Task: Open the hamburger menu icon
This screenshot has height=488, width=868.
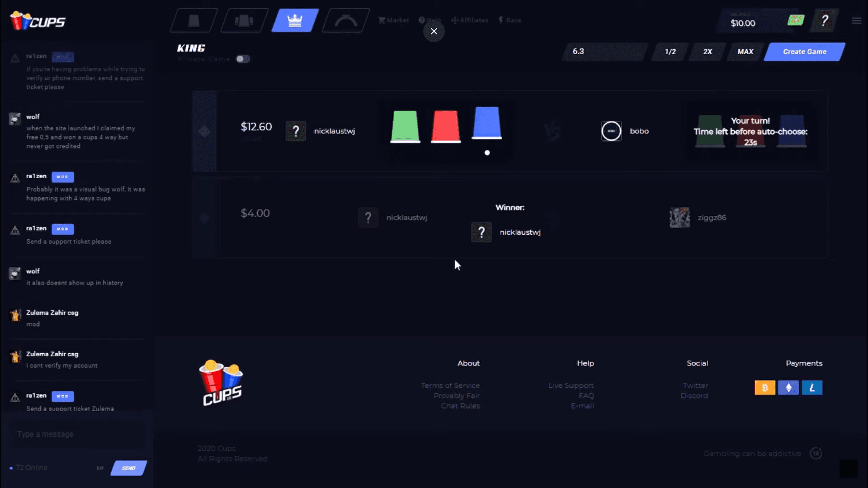Action: (x=856, y=21)
